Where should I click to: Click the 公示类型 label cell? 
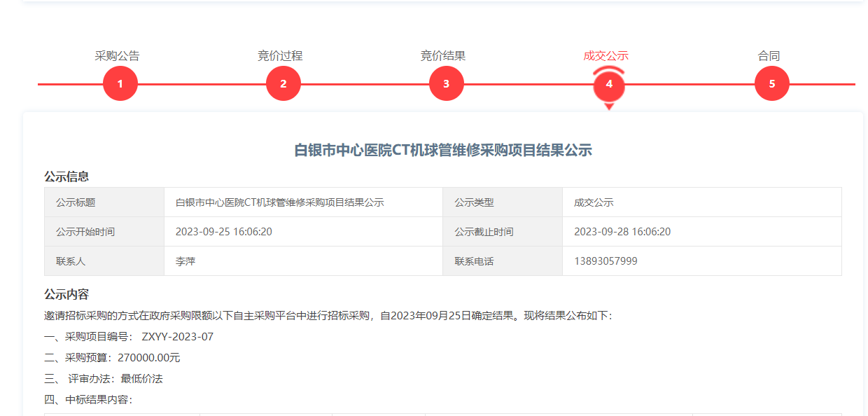(503, 202)
